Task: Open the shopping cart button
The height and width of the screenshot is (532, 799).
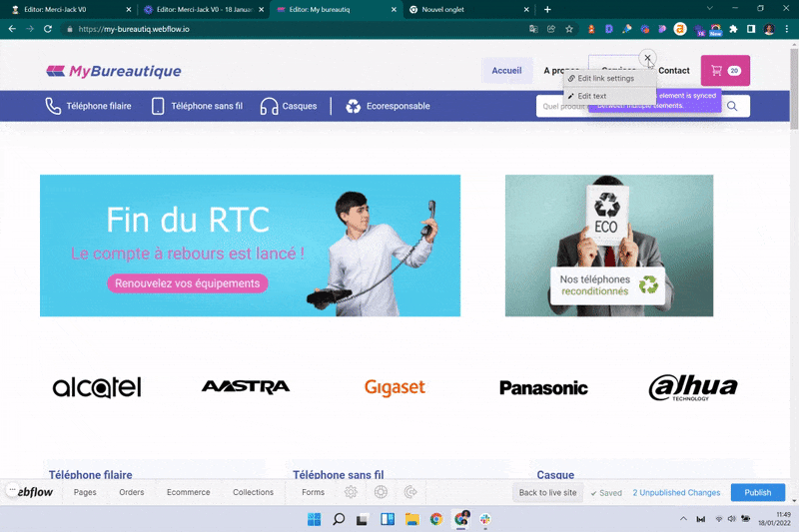Action: (x=725, y=70)
